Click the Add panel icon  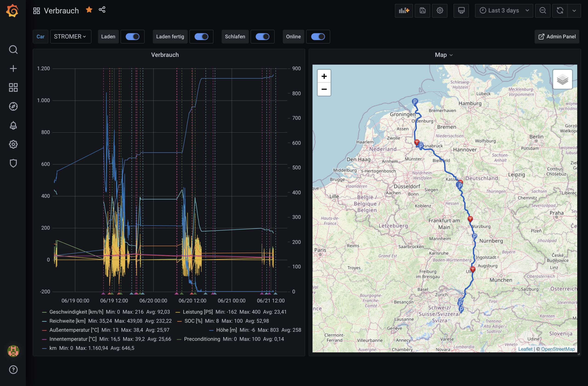click(x=404, y=11)
